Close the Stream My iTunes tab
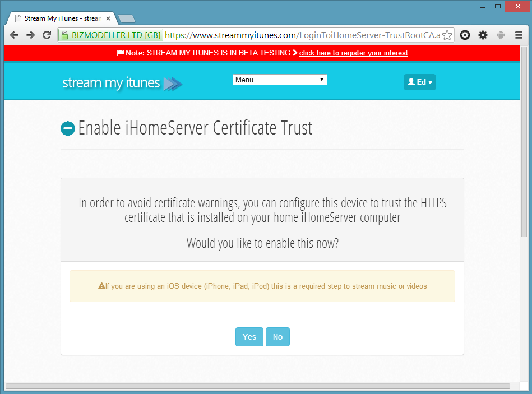This screenshot has height=394, width=532. (108, 18)
